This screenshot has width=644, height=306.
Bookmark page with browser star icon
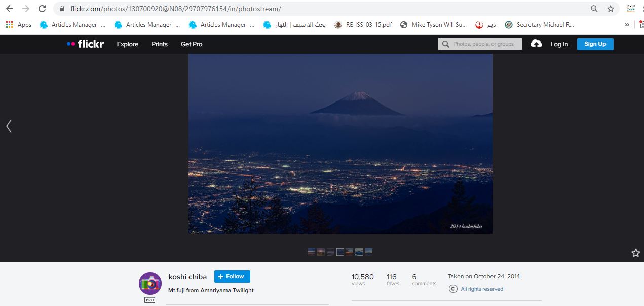coord(611,9)
